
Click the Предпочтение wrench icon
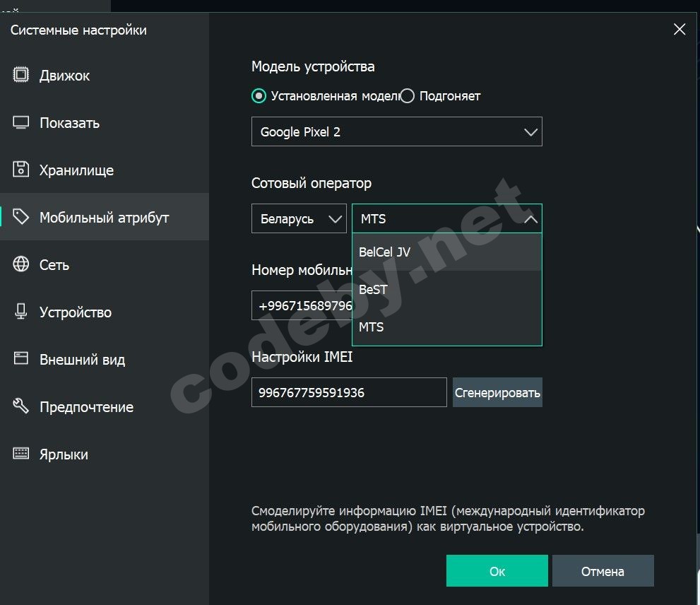20,406
